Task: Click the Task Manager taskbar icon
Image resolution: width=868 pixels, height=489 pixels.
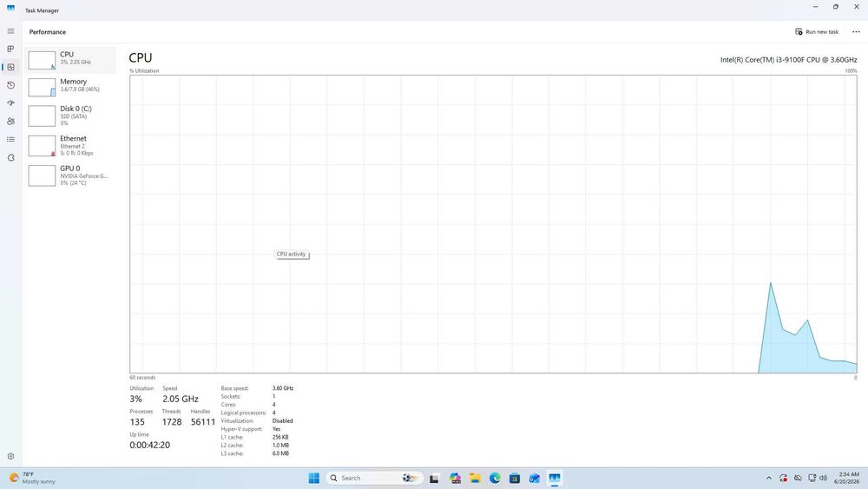Action: [554, 478]
